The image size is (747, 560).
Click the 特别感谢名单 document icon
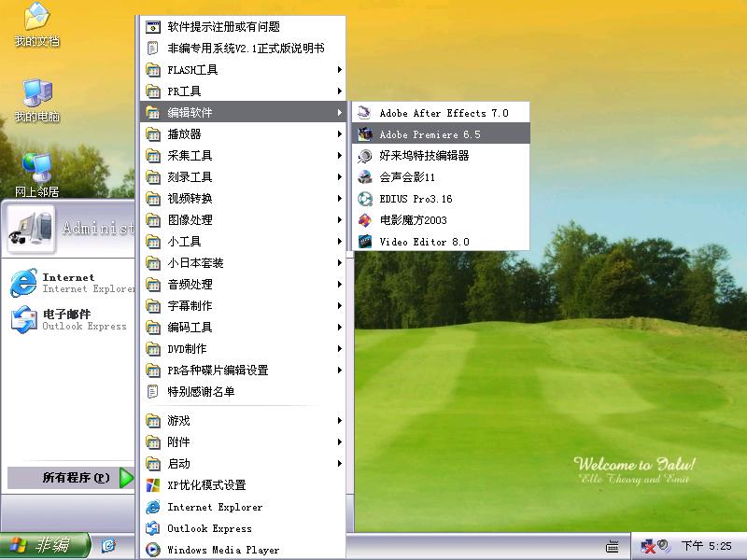click(x=153, y=391)
